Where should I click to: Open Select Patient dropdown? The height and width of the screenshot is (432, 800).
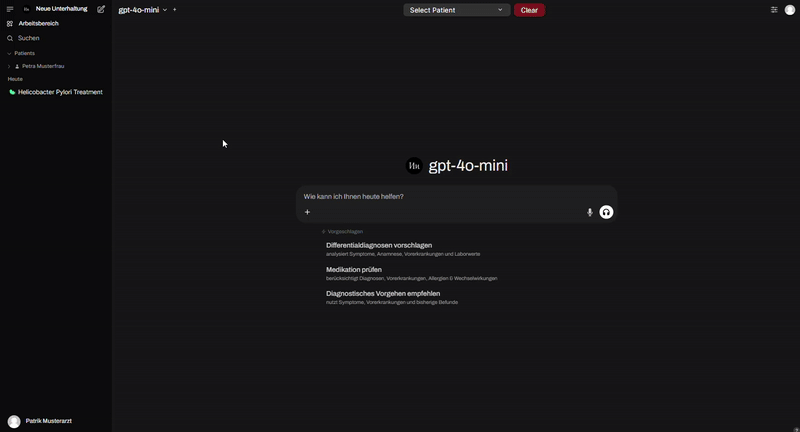(457, 10)
